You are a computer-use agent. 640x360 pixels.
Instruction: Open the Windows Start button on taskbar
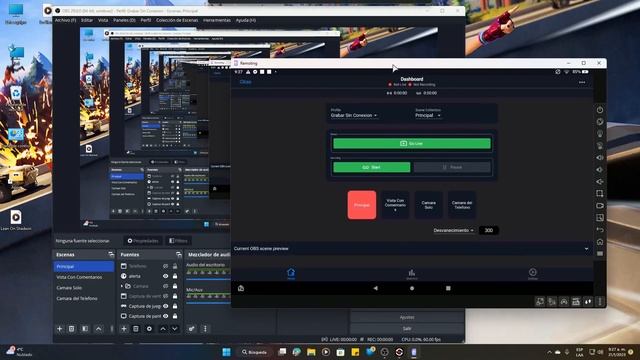(x=226, y=352)
